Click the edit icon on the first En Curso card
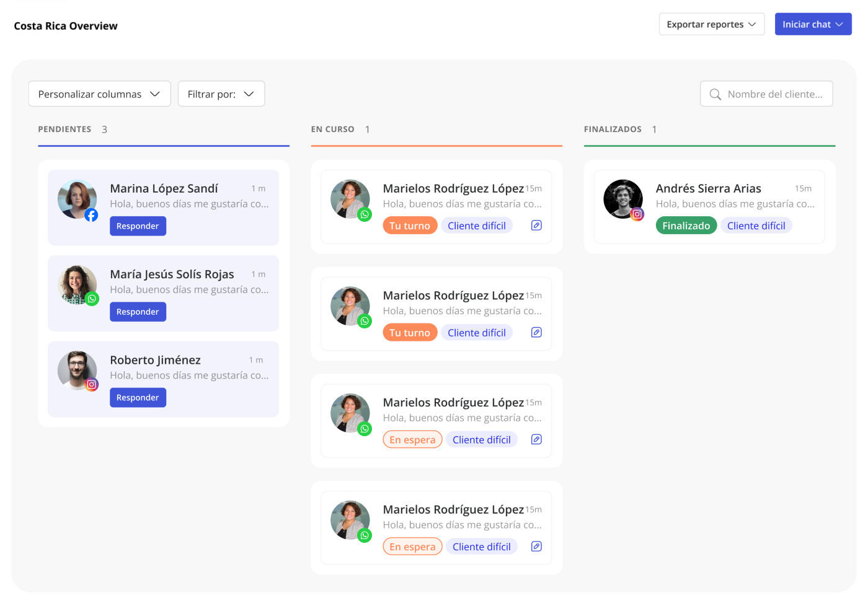The image size is (868, 606). point(536,226)
